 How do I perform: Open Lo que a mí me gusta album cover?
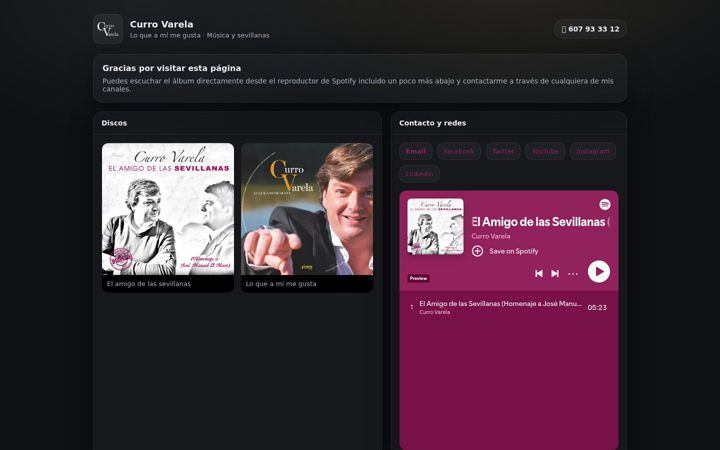tap(307, 209)
